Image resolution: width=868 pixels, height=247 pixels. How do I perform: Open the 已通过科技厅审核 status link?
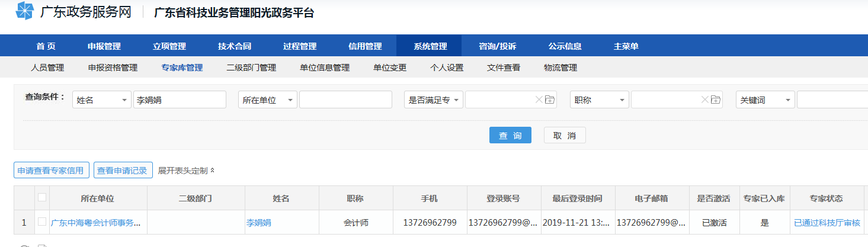click(827, 223)
